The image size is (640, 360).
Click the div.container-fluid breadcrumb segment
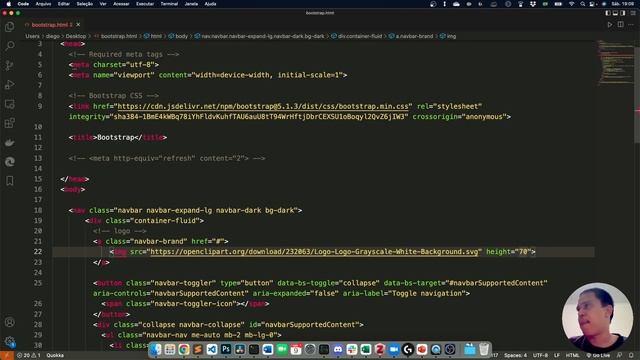360,36
